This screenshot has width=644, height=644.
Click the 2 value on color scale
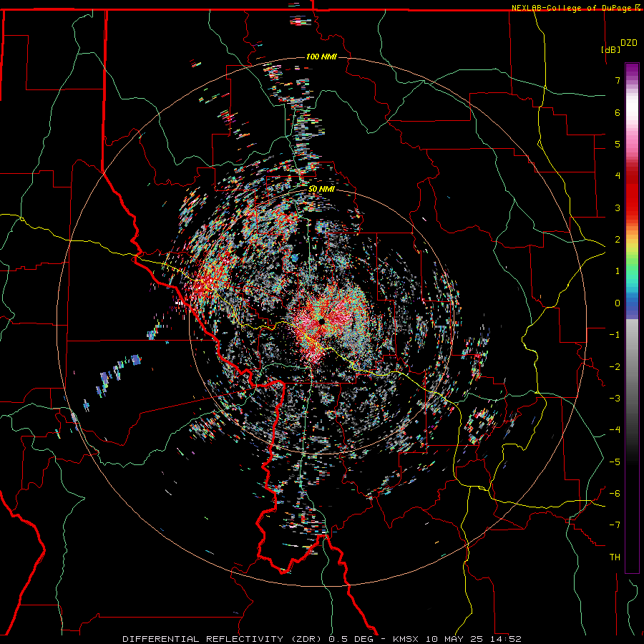coord(618,240)
